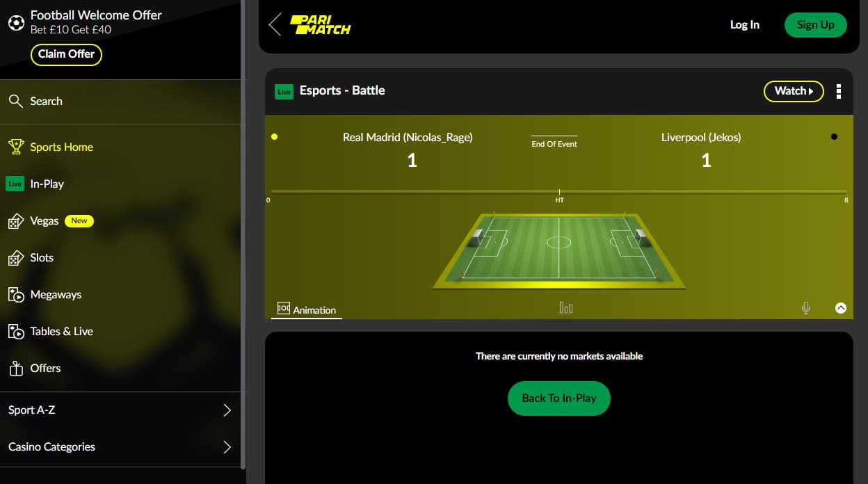Open Slots from sidebar menu
This screenshot has width=868, height=484.
(x=42, y=258)
